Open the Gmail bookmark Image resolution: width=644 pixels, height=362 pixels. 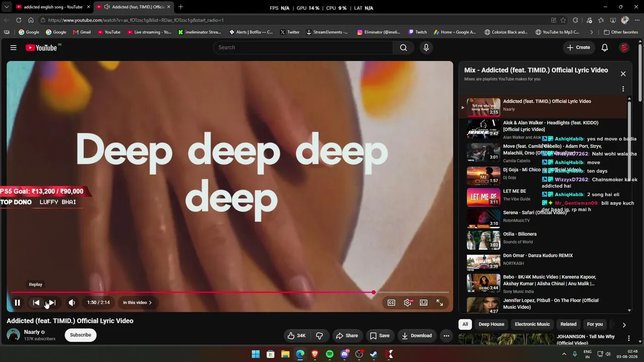pos(82,32)
